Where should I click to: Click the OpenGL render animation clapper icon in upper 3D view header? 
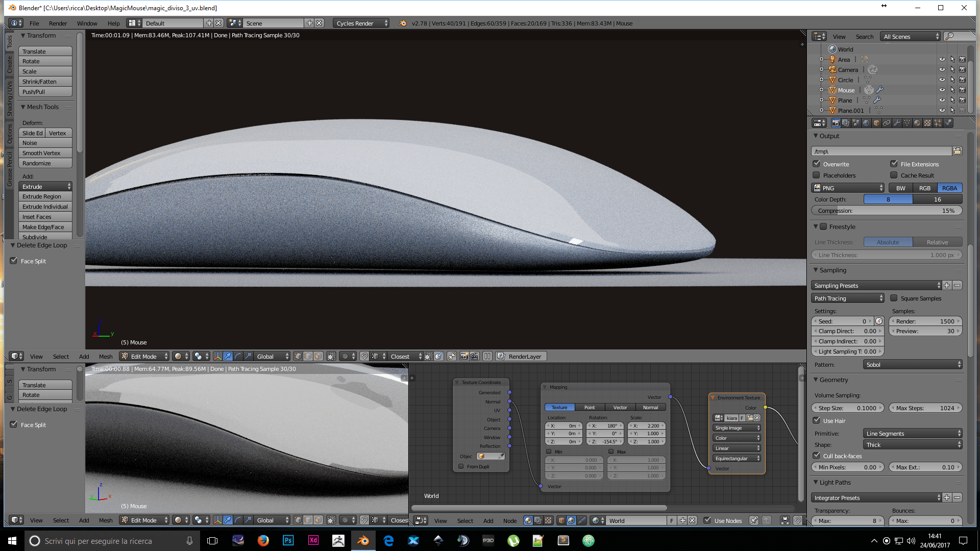click(474, 356)
